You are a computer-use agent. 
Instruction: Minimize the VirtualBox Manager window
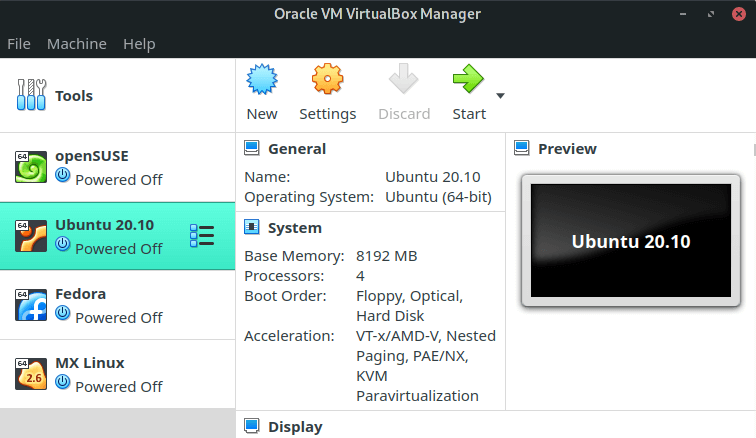click(683, 14)
